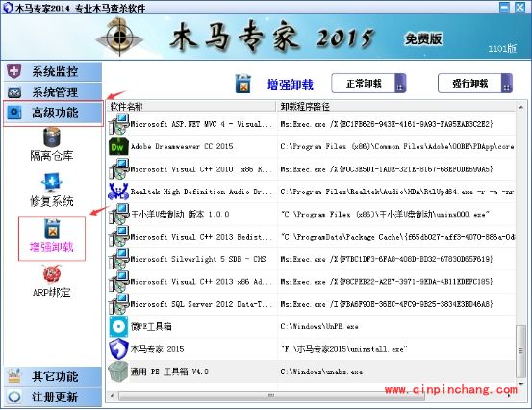
Task: Click the 系统管理 gauge icon
Action: [x=13, y=92]
